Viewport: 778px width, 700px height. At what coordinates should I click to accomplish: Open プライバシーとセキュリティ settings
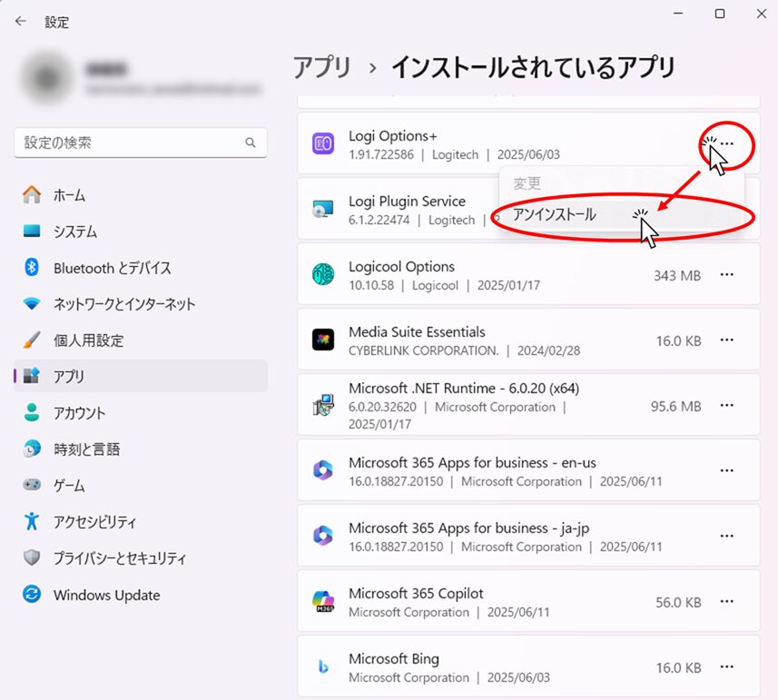coord(141,558)
